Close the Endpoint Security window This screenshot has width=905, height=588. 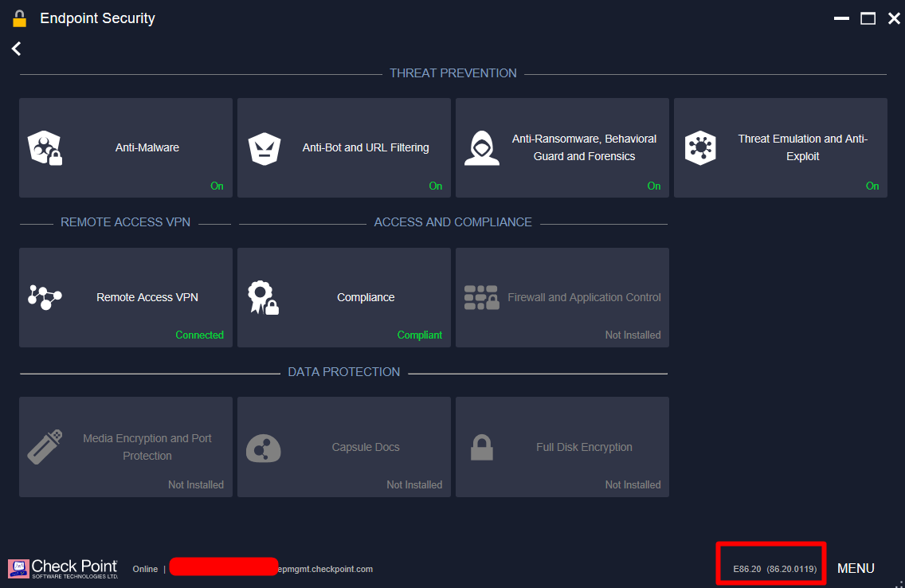click(894, 18)
